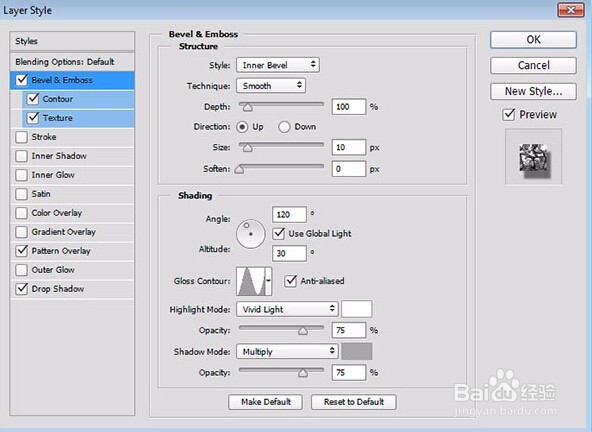Image resolution: width=592 pixels, height=432 pixels.
Task: Open the Stroke settings row
Action: pos(72,137)
